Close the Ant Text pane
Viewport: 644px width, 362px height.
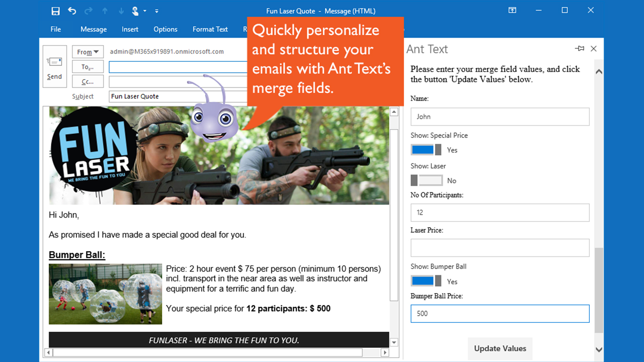[x=594, y=49]
